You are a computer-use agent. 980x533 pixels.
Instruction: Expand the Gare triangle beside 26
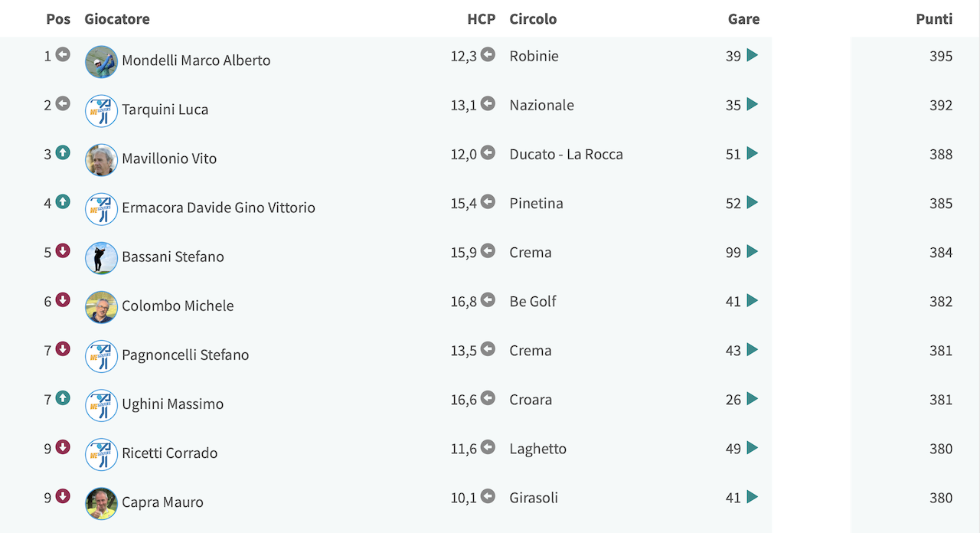click(752, 398)
